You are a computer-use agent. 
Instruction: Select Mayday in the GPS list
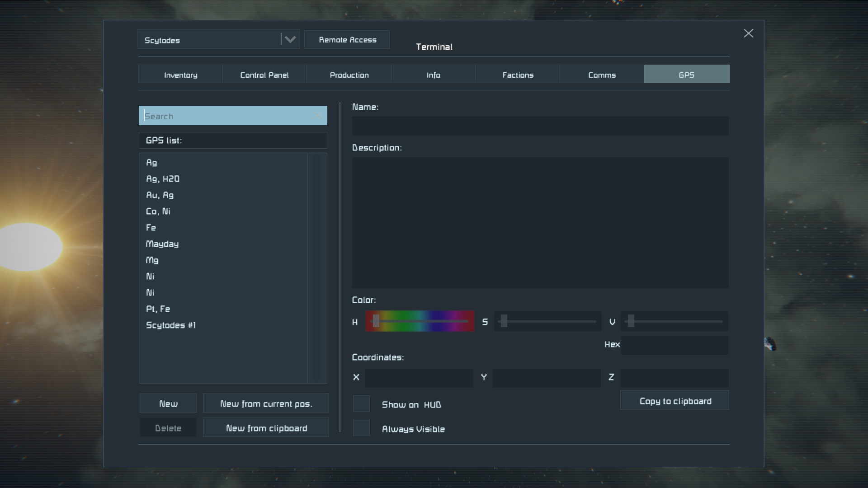(x=162, y=244)
